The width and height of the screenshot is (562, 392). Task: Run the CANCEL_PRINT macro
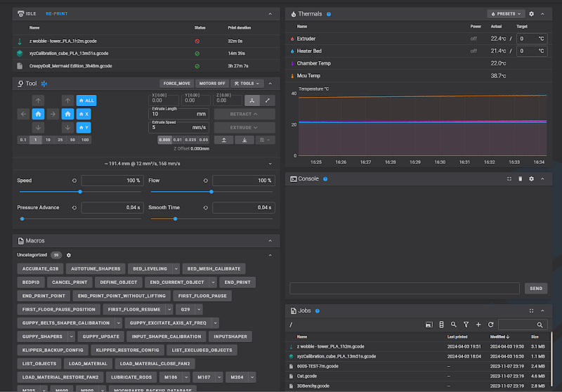(70, 282)
